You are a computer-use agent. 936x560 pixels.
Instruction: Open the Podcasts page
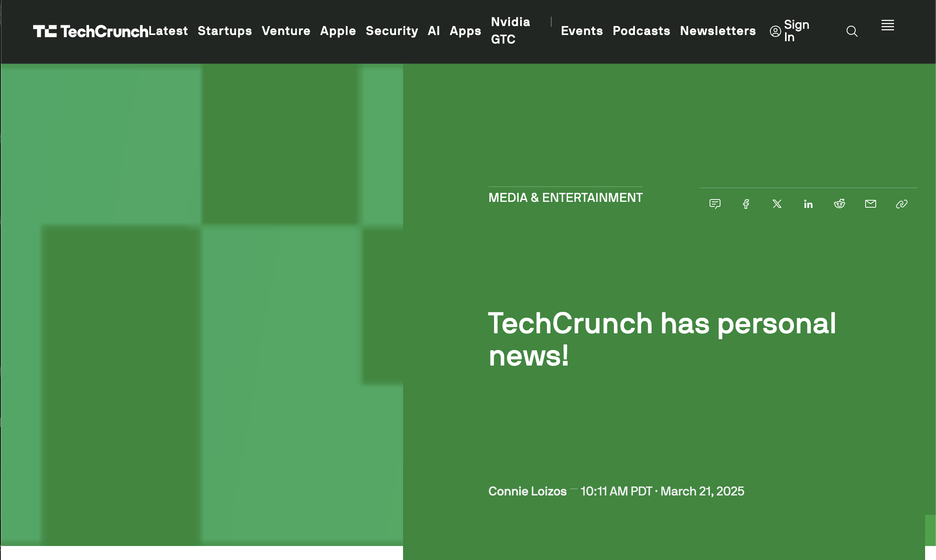coord(642,31)
